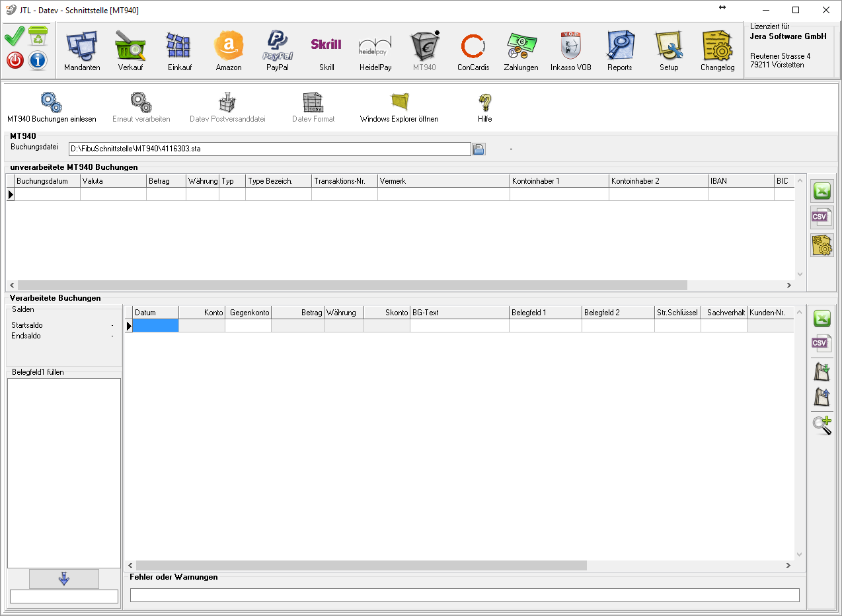Open the Reports module

click(620, 50)
